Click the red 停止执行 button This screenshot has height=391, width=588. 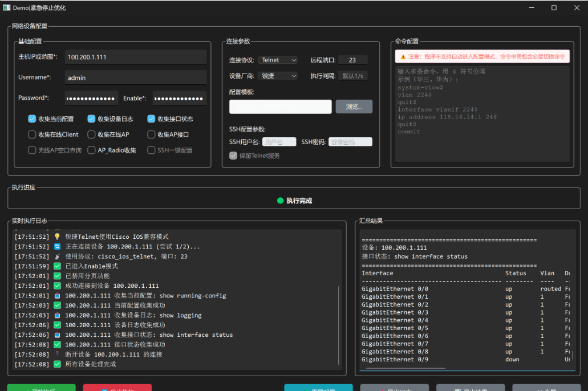click(117, 388)
